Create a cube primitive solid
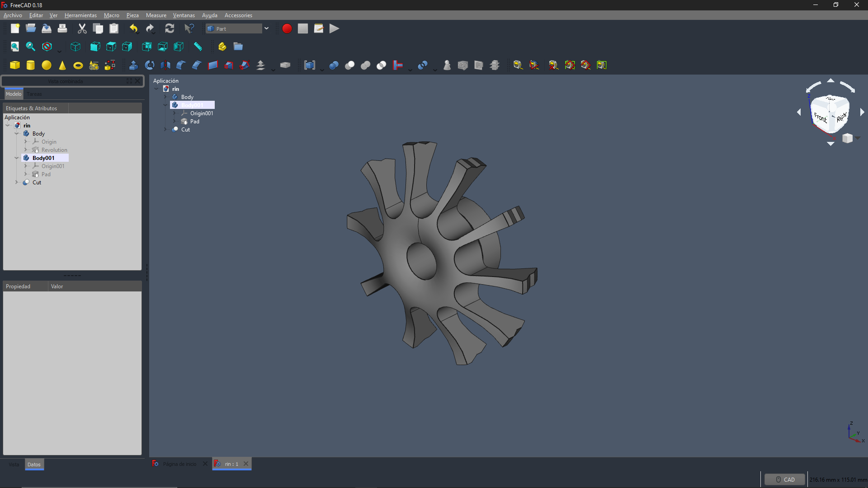This screenshot has height=488, width=868. coord(15,65)
